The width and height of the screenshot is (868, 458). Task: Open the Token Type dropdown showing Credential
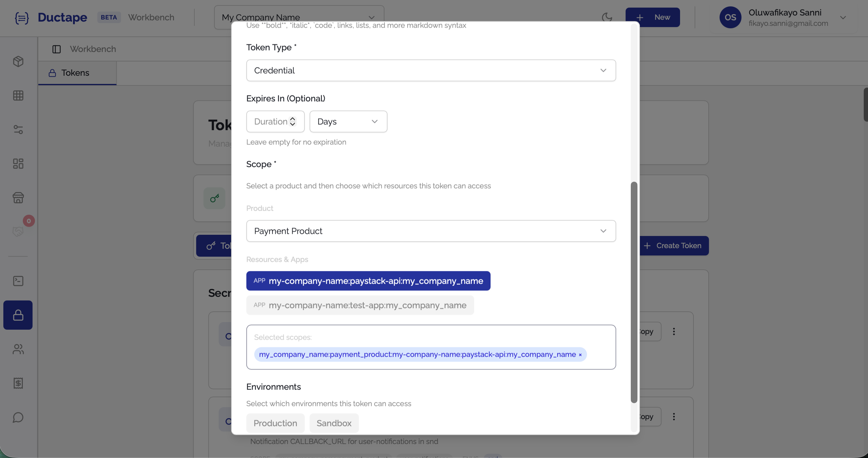pos(431,70)
